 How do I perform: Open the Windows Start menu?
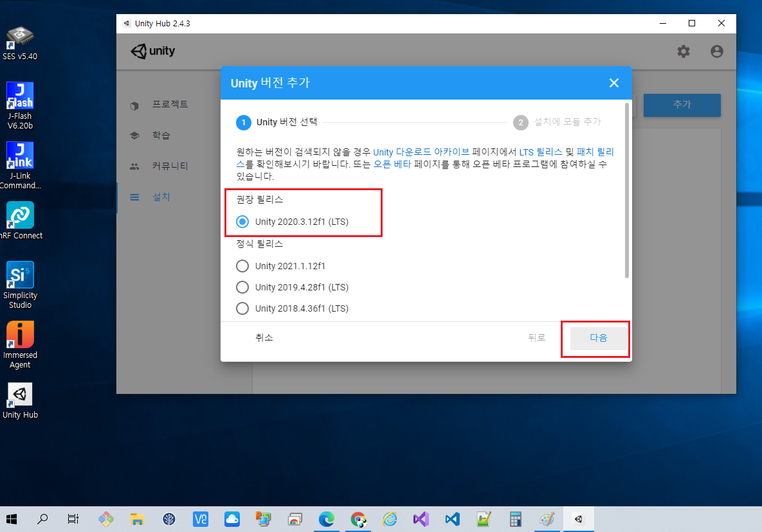pos(12,519)
